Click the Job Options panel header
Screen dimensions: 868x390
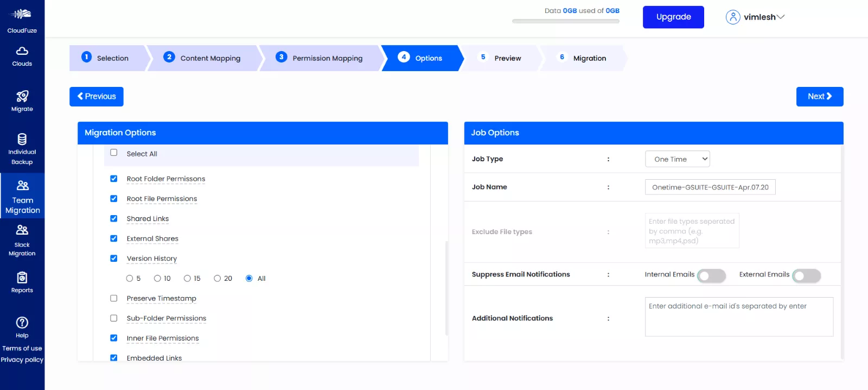[x=654, y=133]
